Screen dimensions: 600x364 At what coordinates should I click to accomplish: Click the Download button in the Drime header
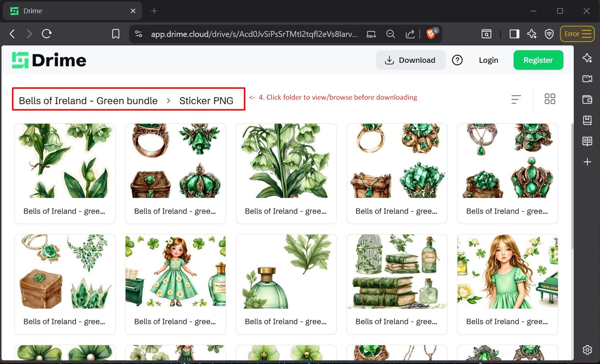pyautogui.click(x=410, y=60)
